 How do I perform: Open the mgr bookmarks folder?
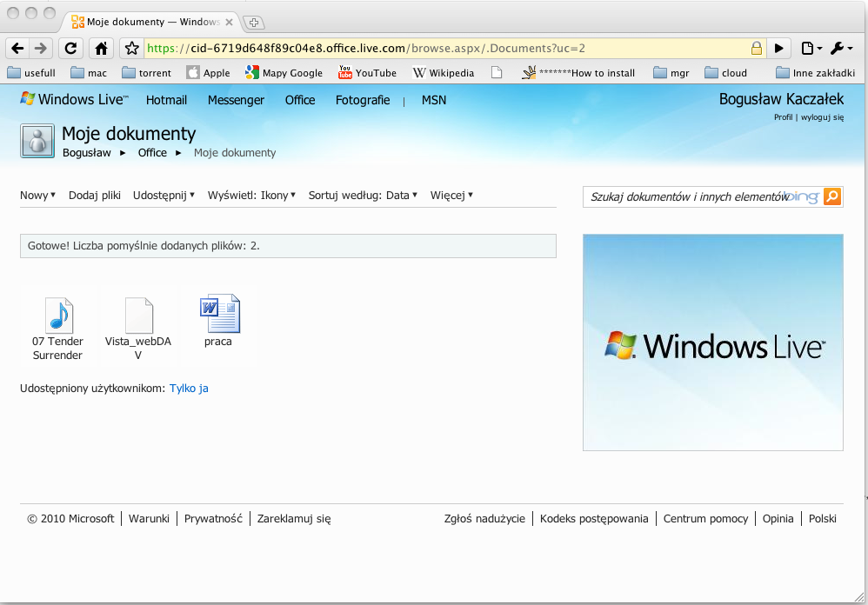(671, 72)
